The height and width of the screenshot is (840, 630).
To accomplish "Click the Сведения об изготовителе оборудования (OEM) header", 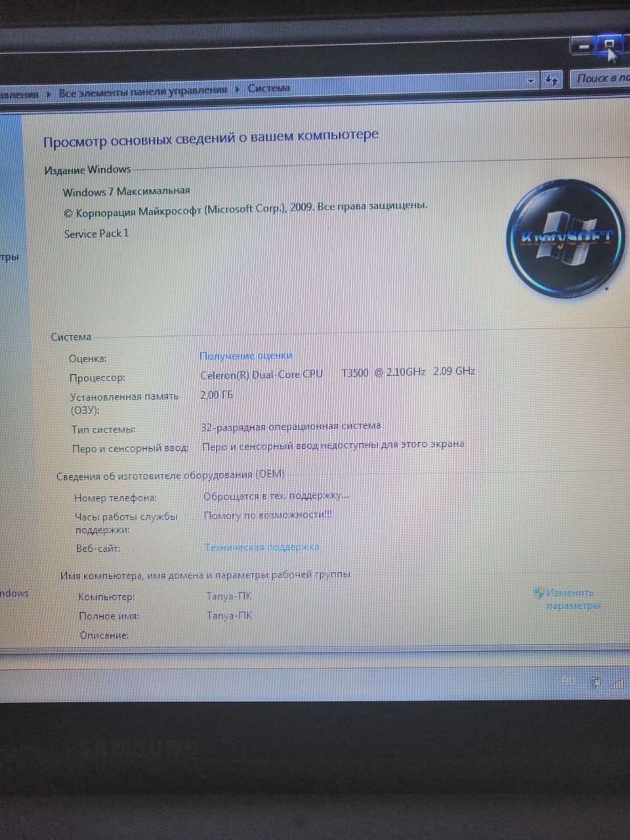I will [x=171, y=475].
